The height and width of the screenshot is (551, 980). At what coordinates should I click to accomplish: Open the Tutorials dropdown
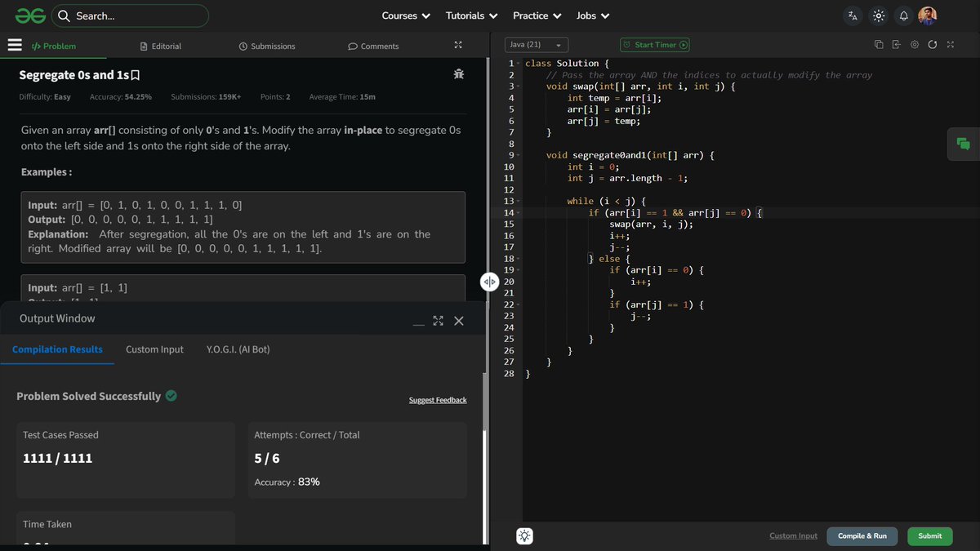tap(471, 15)
